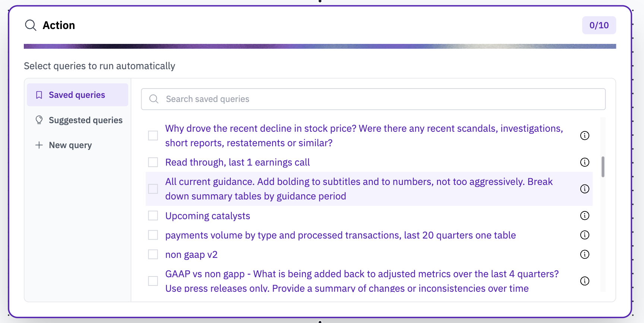Switch to Saved queries tab
The height and width of the screenshot is (323, 644).
pyautogui.click(x=77, y=95)
